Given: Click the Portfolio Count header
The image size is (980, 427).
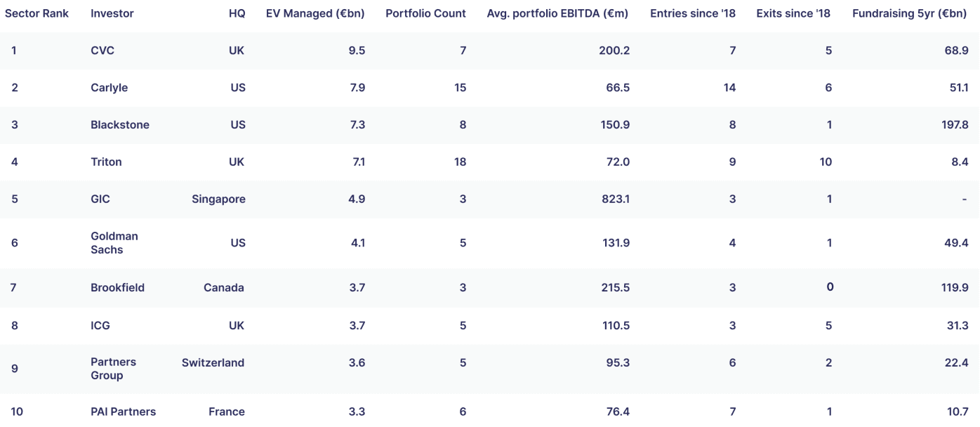Looking at the screenshot, I should tap(425, 13).
